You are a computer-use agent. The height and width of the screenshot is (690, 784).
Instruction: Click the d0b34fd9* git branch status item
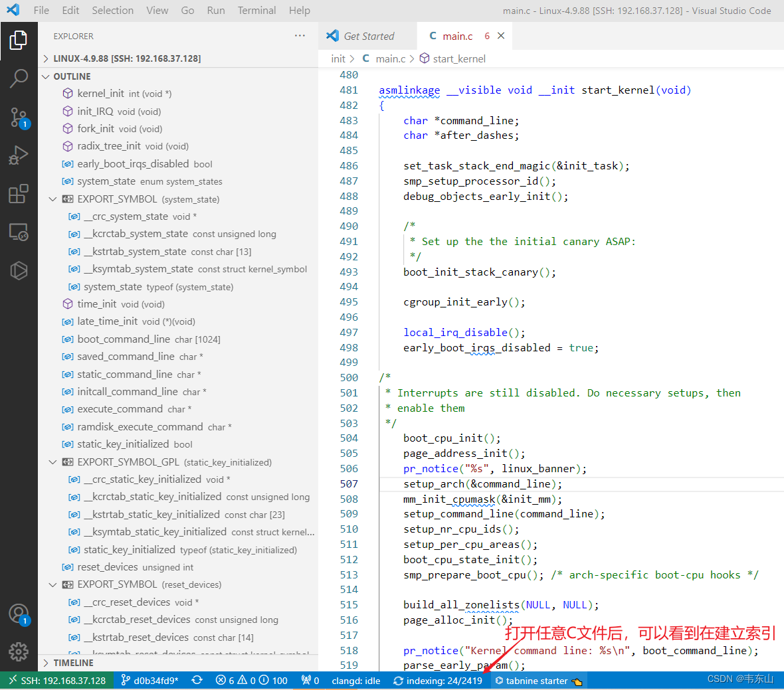tap(149, 681)
